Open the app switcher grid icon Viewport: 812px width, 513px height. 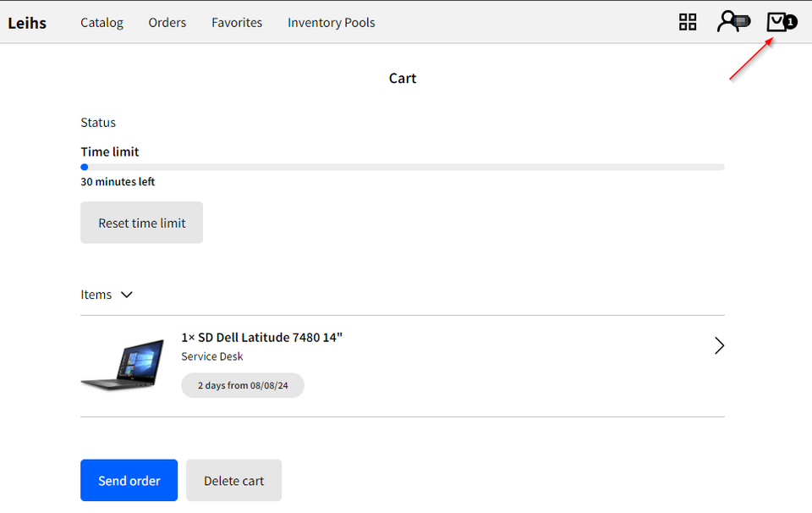coord(688,22)
